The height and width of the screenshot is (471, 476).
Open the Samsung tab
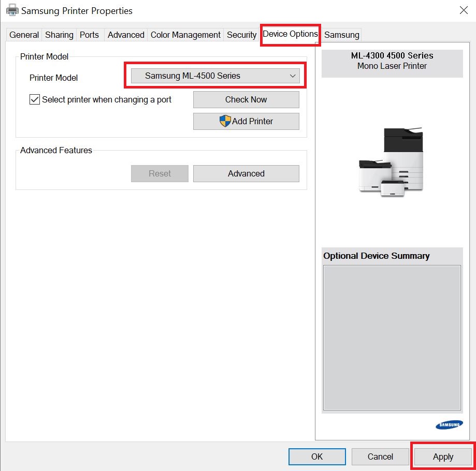[342, 35]
